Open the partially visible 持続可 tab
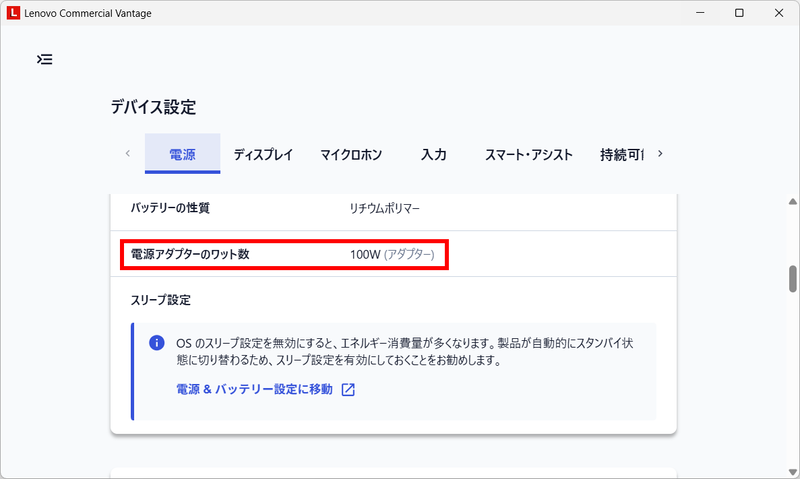The width and height of the screenshot is (800, 479). coord(622,155)
